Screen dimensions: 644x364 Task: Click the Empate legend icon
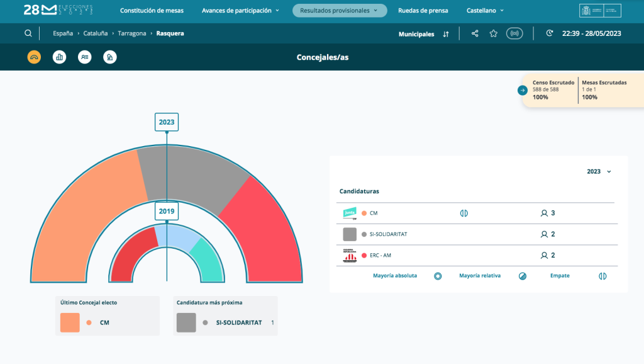[x=602, y=276]
